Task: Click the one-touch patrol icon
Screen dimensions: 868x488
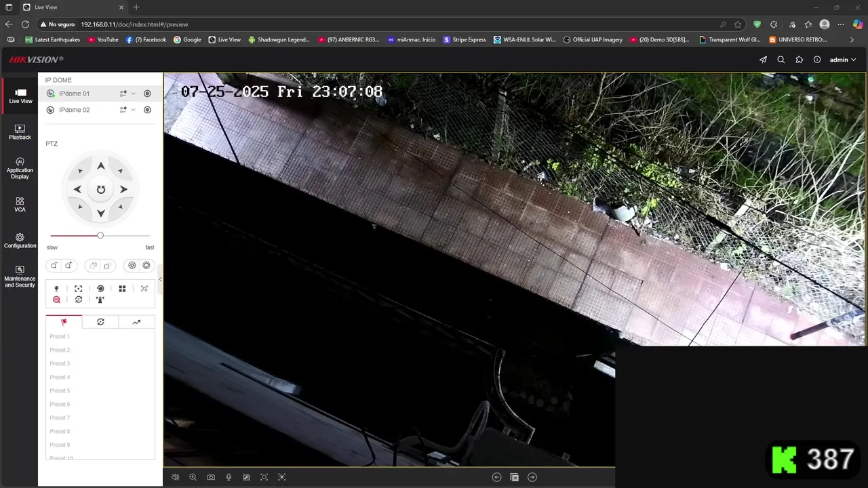Action: tap(78, 300)
